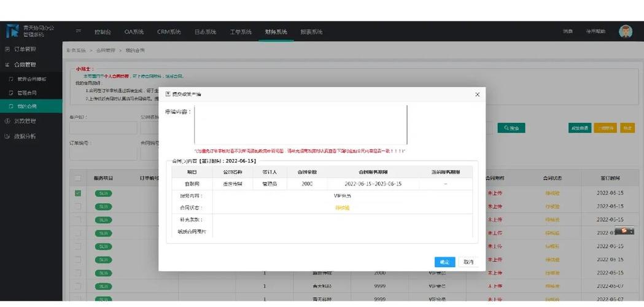Click 财务系统 in the breadcrumb
This screenshot has height=307, width=644.
click(x=76, y=50)
